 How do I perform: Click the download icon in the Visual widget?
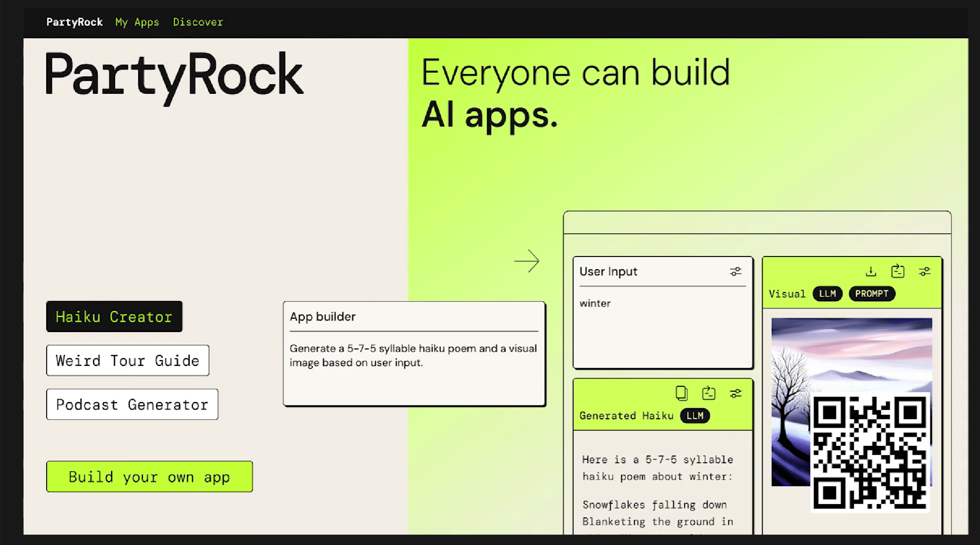click(871, 271)
